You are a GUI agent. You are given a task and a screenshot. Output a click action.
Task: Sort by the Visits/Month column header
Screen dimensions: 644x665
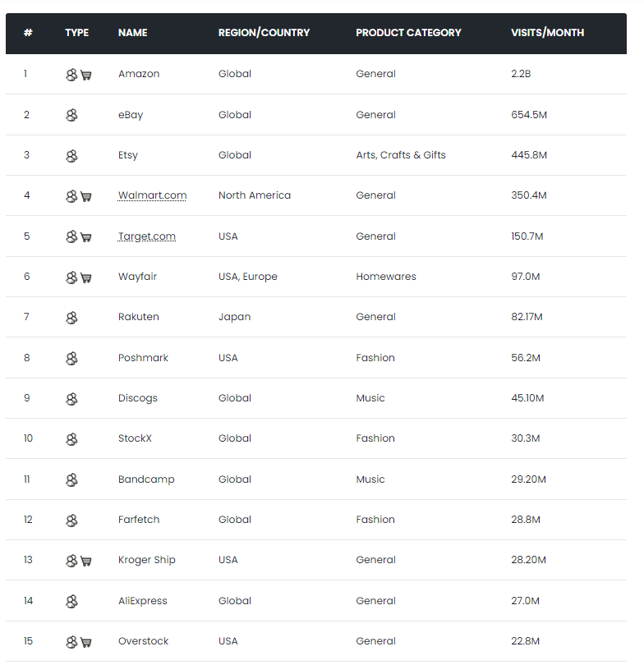(x=547, y=33)
